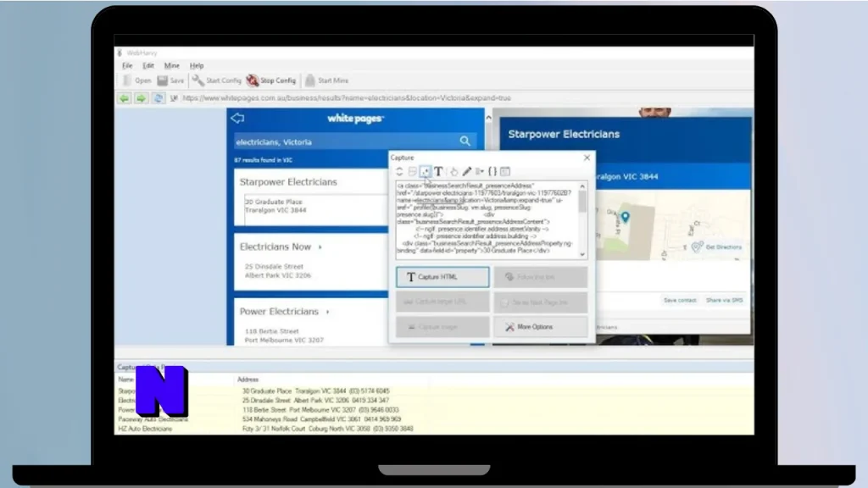Click the Open toolbar button
The image size is (868, 488).
click(136, 80)
